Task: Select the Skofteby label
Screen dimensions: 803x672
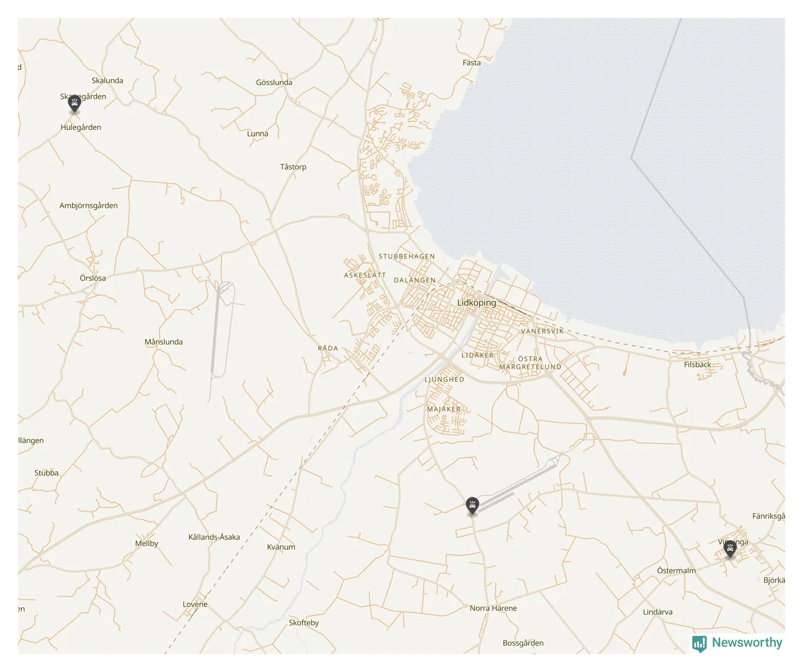Action: [304, 623]
